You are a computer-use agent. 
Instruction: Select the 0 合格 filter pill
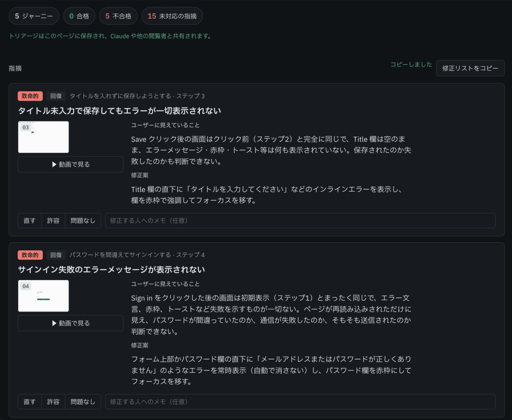(79, 16)
